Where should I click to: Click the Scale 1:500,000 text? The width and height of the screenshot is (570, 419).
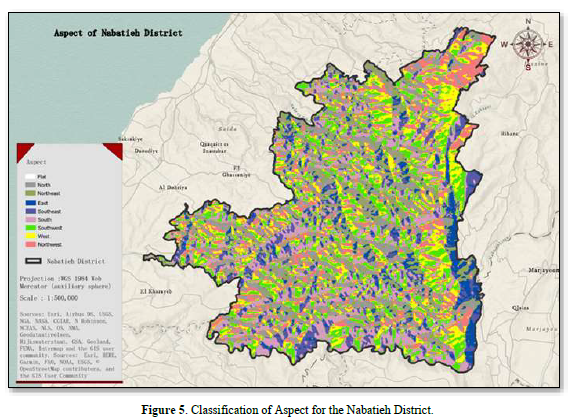[x=49, y=298]
